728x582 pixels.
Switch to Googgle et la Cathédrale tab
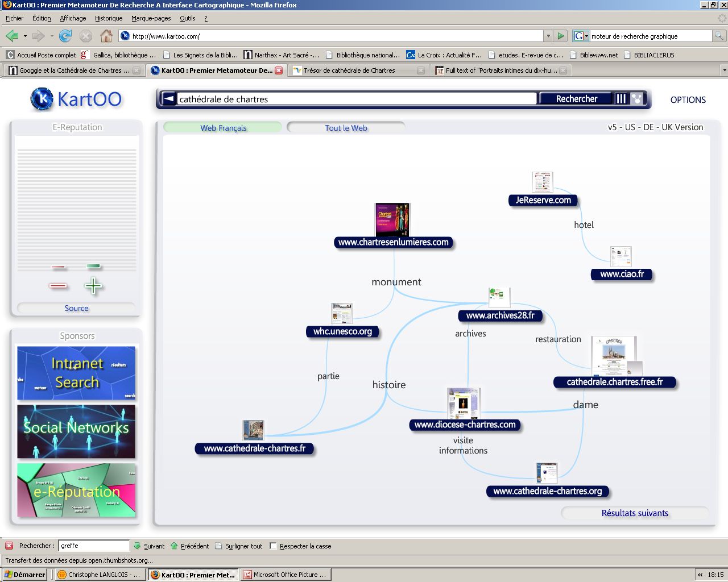pyautogui.click(x=74, y=70)
